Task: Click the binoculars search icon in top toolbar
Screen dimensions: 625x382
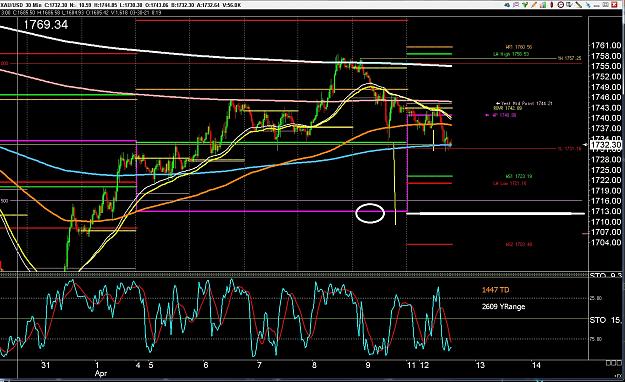Action: coord(507,5)
